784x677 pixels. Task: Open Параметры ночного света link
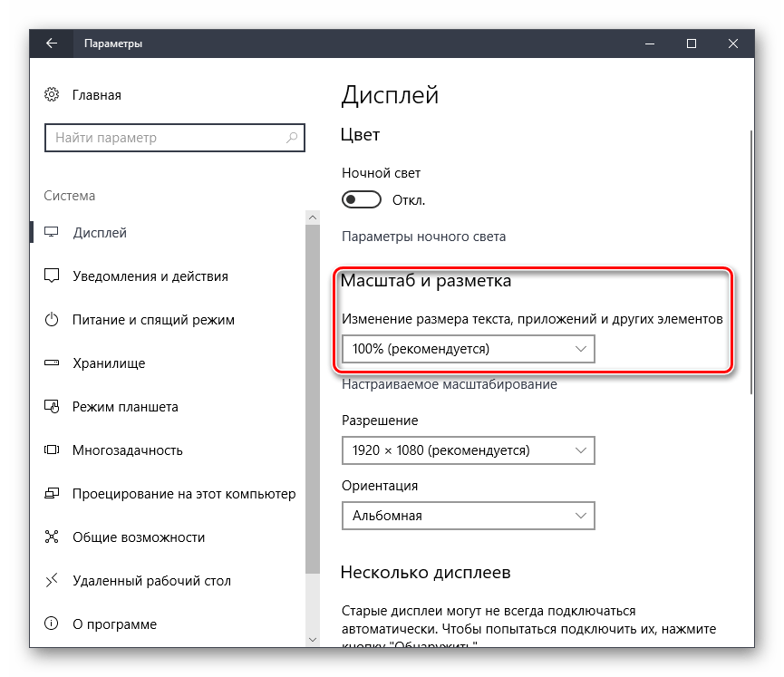click(423, 237)
